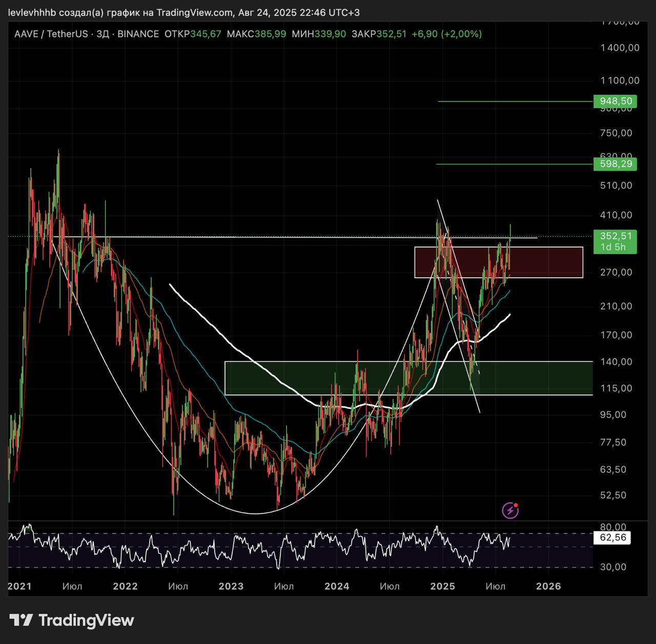Select the AAVE / TetherUS symbol title
The width and height of the screenshot is (656, 644).
click(x=51, y=34)
